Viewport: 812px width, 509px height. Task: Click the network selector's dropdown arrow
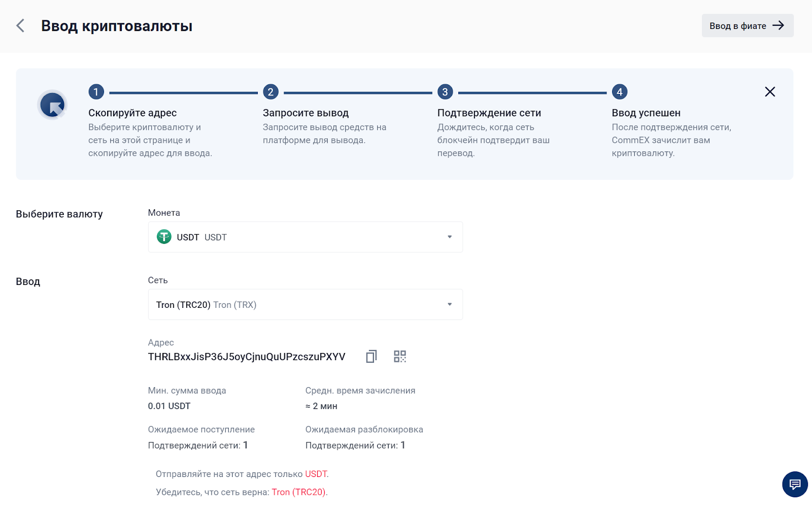click(x=449, y=305)
